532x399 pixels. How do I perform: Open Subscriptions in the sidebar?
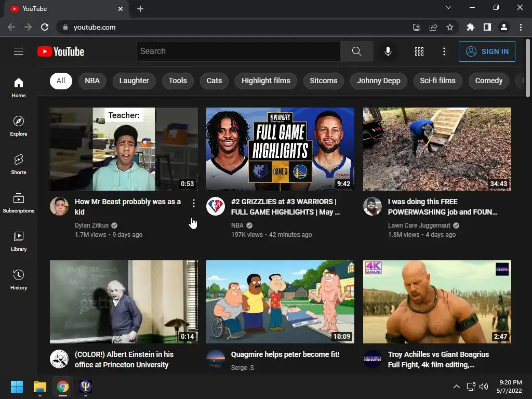(19, 203)
